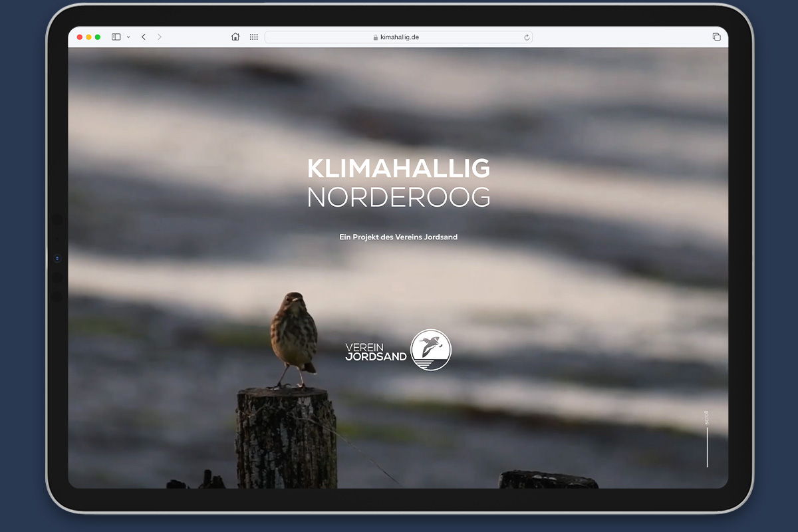Expand the sidebar dropdown chevron

(128, 37)
